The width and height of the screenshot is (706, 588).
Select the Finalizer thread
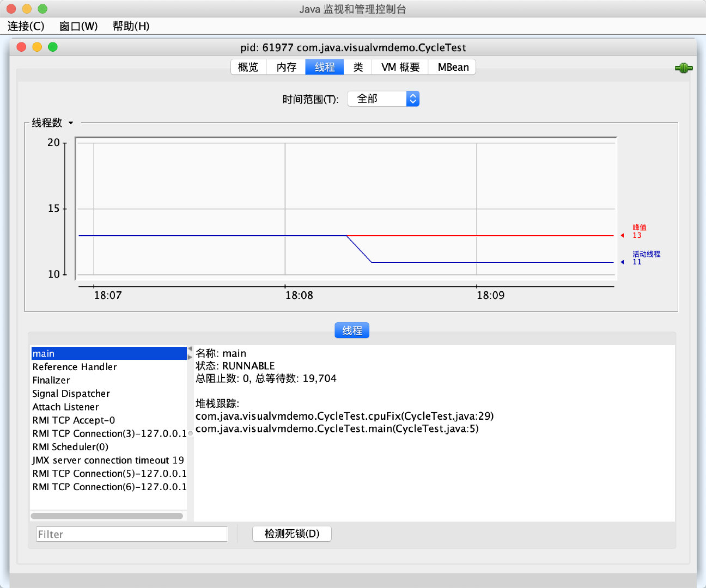coord(109,380)
